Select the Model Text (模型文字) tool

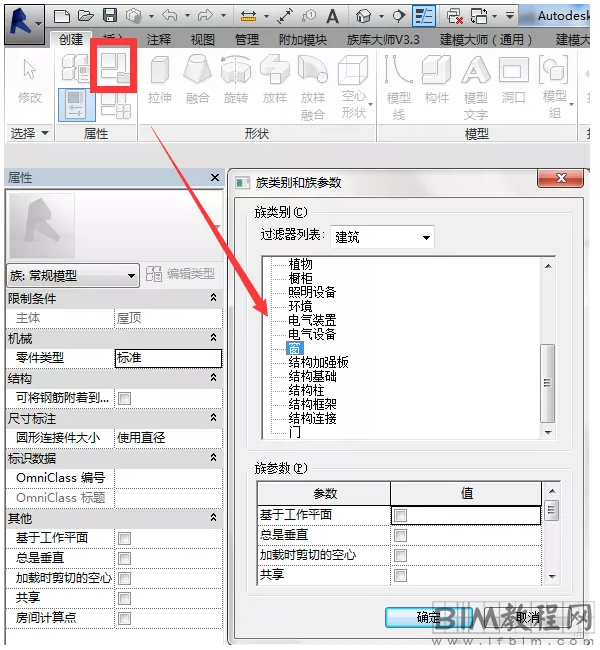475,72
